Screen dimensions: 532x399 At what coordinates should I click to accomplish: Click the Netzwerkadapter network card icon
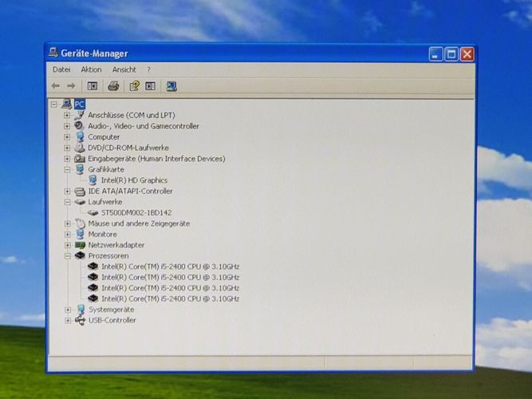pyautogui.click(x=80, y=245)
